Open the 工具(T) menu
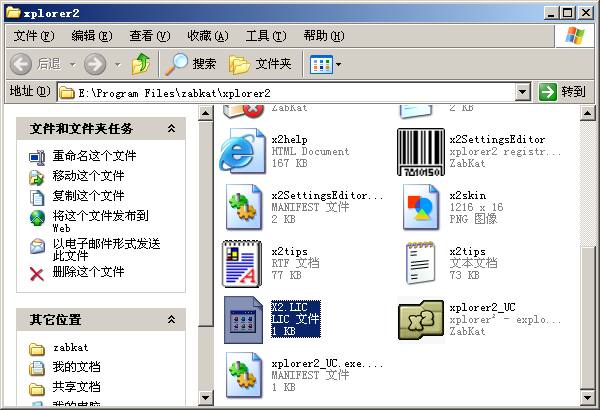Image resolution: width=600 pixels, height=410 pixels. click(266, 36)
